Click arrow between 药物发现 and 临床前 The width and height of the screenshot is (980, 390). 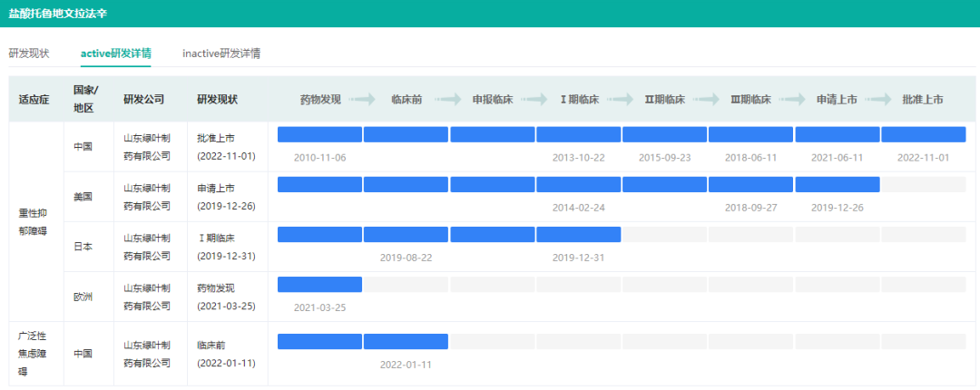coord(362,100)
